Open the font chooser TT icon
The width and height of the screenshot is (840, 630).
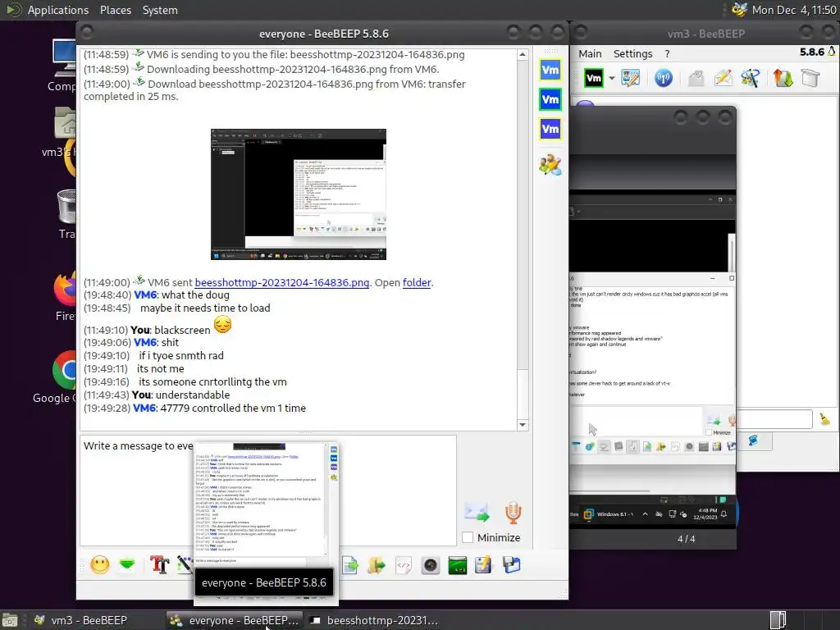[x=159, y=564]
